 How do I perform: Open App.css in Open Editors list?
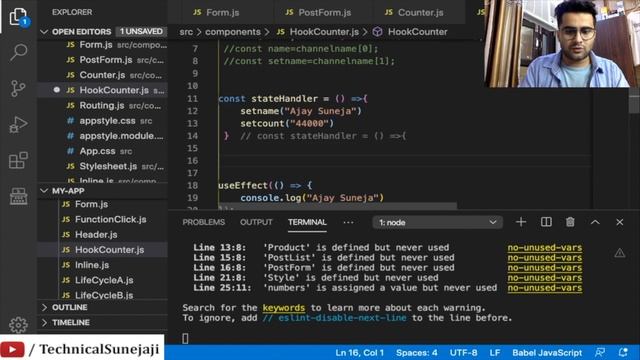pyautogui.click(x=103, y=151)
